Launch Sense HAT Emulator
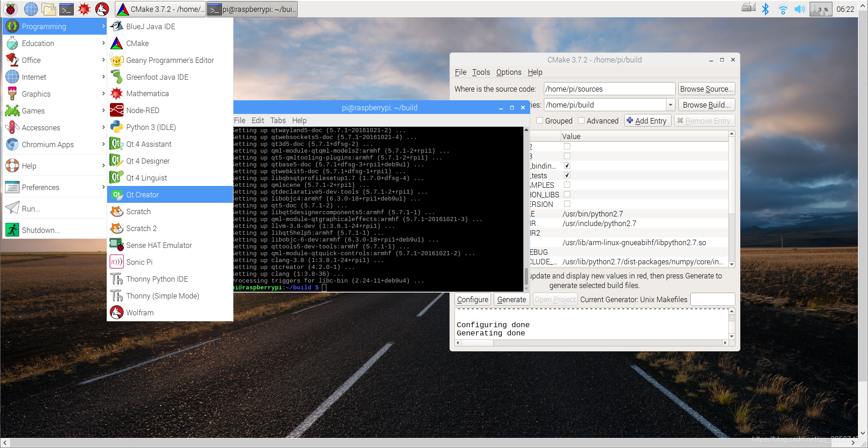Screen dimensions: 868x448 (x=170, y=245)
